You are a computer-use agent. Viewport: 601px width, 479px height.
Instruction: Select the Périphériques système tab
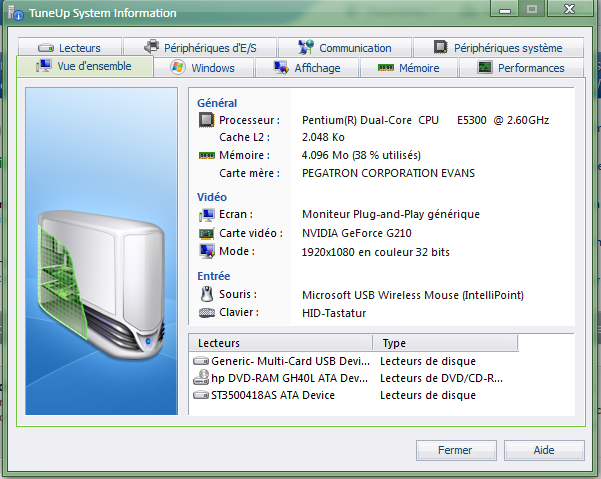pos(498,48)
